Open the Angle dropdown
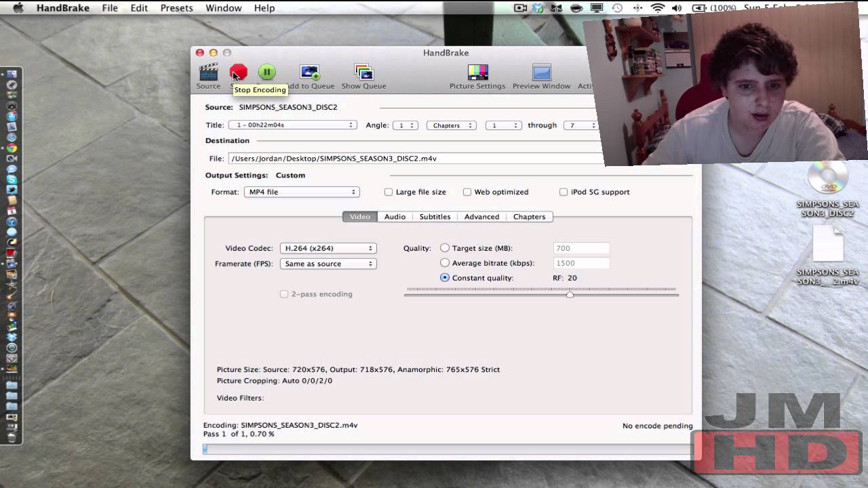 click(405, 125)
